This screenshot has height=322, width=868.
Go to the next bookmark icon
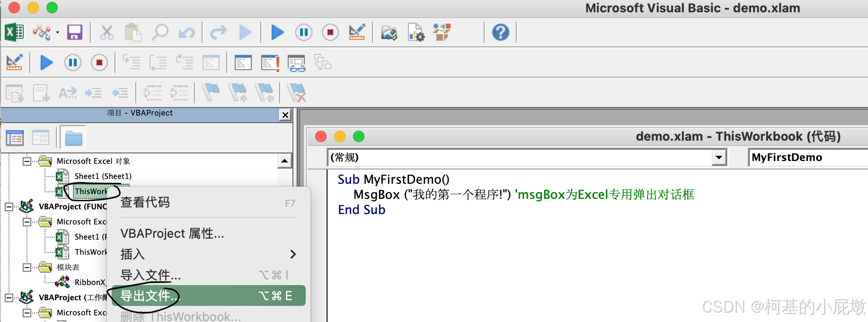(x=238, y=92)
